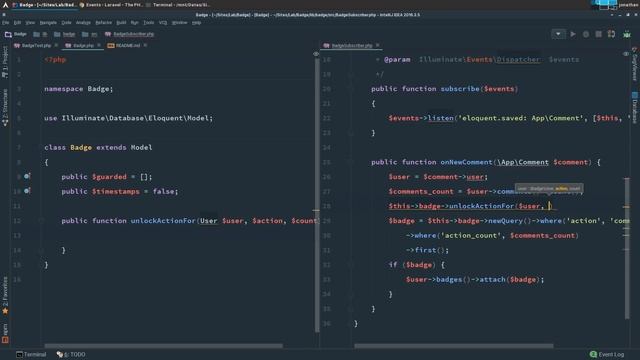Close the BadgeTest.php tab
The height and width of the screenshot is (360, 640).
click(x=56, y=45)
